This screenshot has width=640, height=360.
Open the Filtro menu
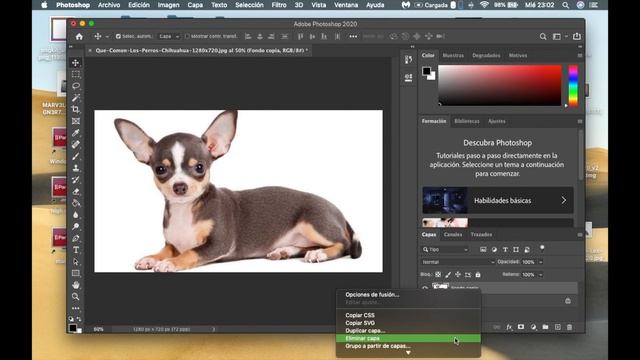pyautogui.click(x=279, y=5)
